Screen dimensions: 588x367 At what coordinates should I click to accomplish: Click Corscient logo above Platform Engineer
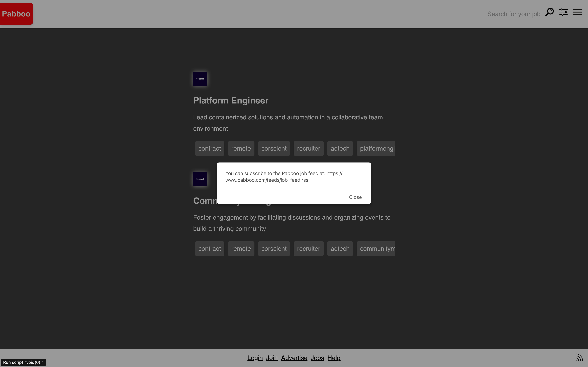200,79
